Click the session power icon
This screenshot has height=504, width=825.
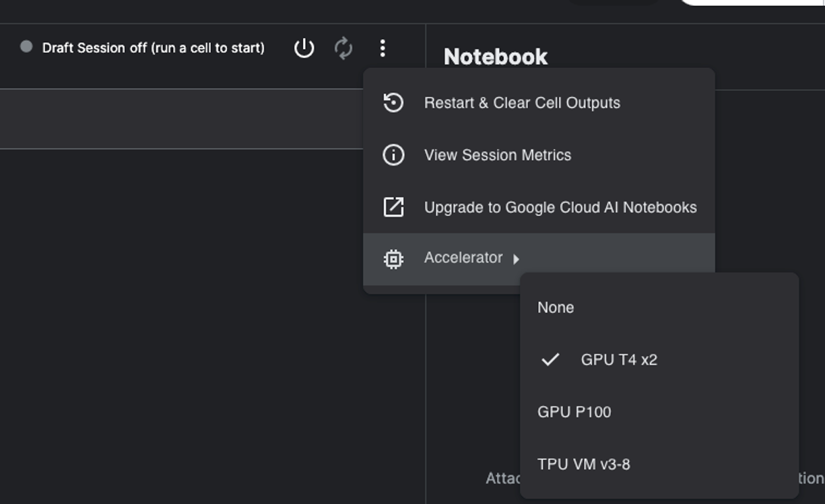coord(304,48)
